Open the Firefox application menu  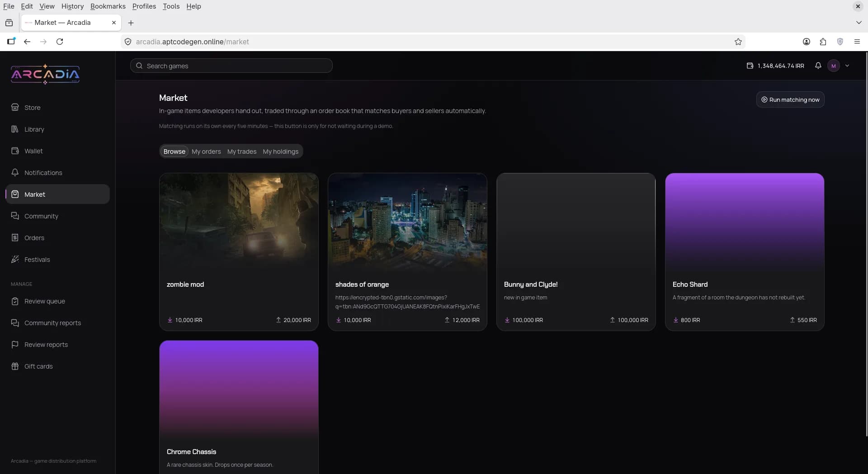click(857, 42)
